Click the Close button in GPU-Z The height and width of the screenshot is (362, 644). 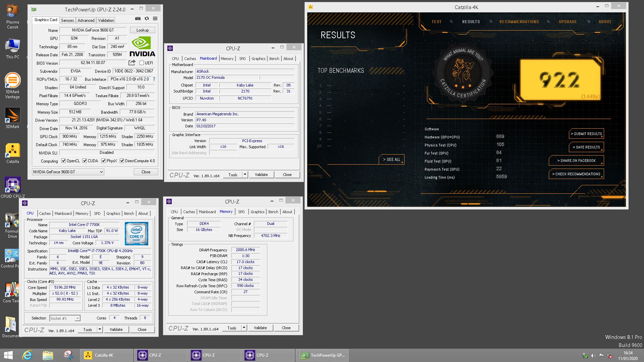(x=146, y=172)
